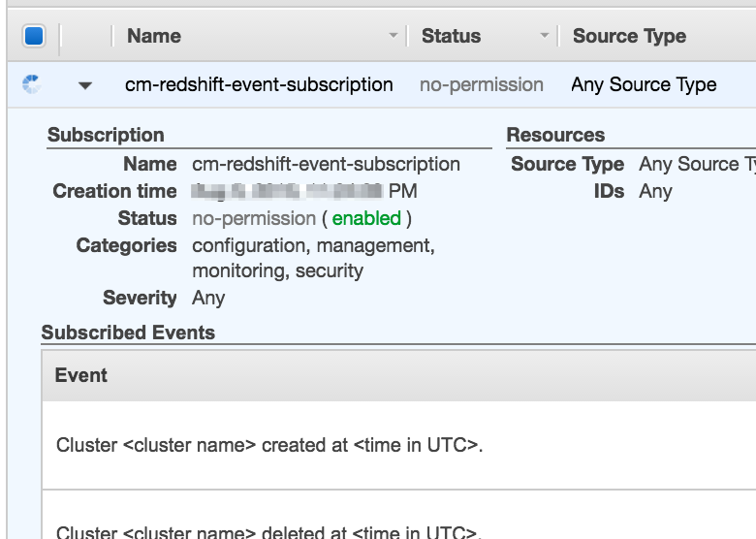Click the Severity value Any
Screen dimensions: 756x539
click(x=208, y=298)
